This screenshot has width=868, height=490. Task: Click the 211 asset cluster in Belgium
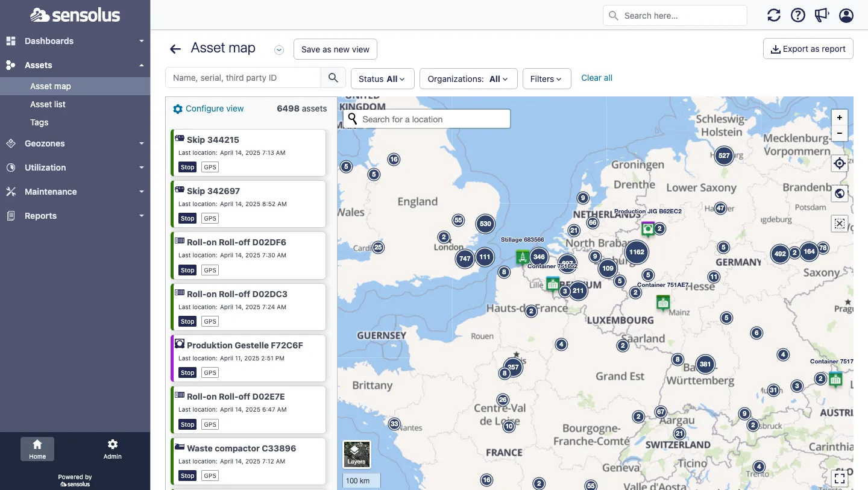578,291
